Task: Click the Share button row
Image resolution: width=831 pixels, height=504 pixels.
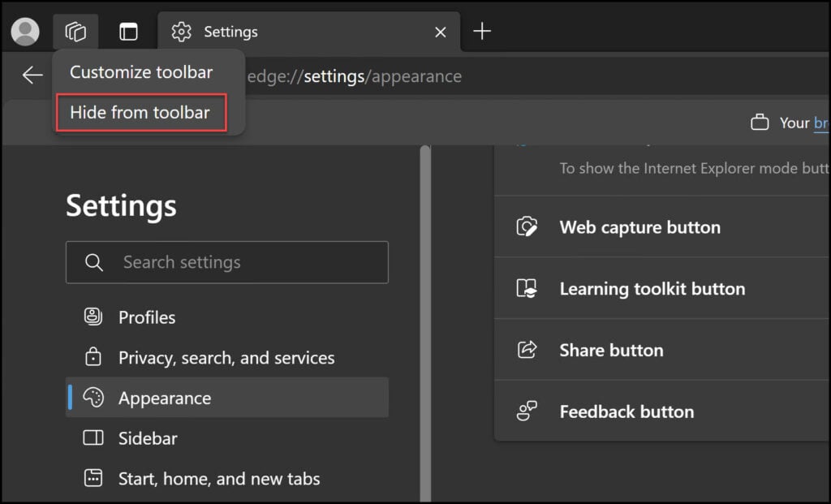Action: coord(662,350)
